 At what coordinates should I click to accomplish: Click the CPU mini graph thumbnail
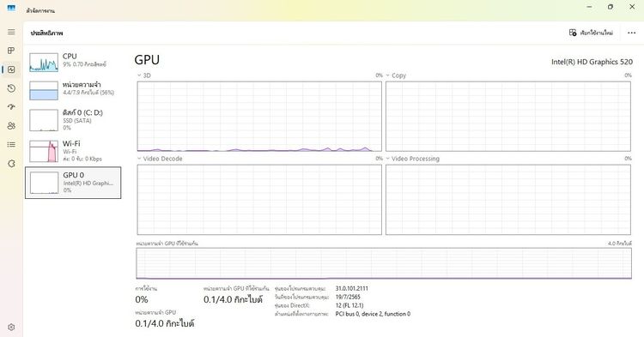[44, 63]
